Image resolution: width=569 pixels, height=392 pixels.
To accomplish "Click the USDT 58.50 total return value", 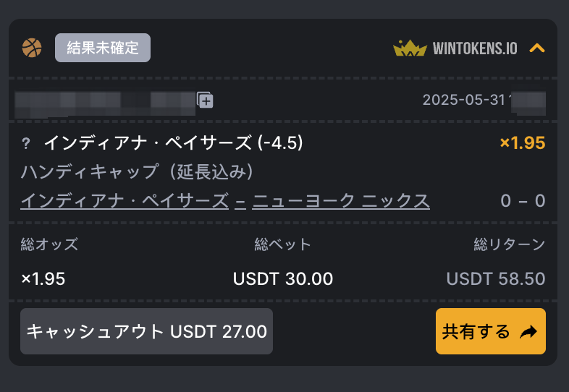I will (496, 279).
